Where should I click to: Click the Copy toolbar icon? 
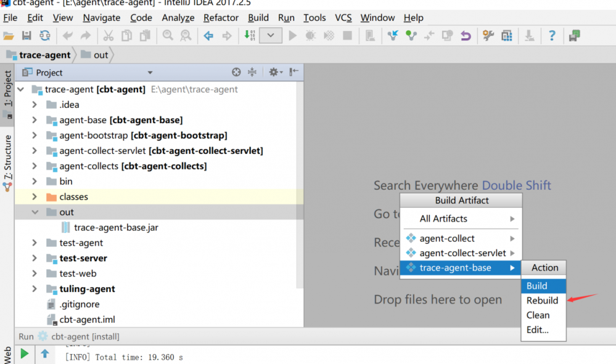pos(126,36)
